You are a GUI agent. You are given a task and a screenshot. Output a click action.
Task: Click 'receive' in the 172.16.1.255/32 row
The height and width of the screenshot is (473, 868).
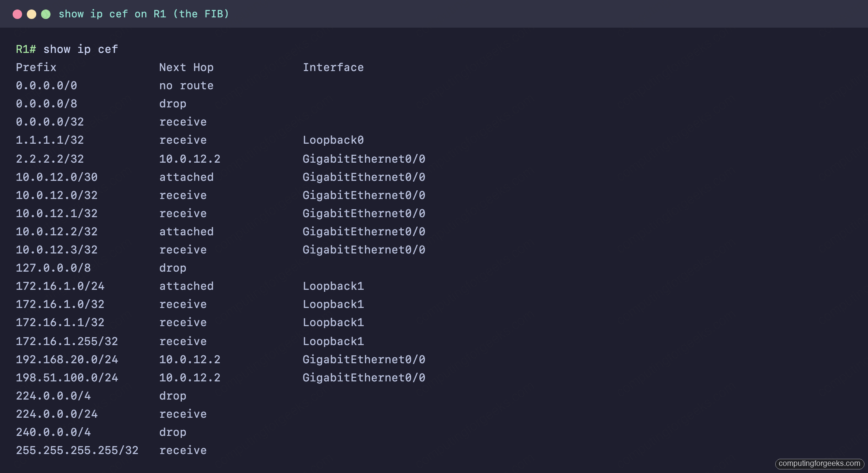coord(183,342)
